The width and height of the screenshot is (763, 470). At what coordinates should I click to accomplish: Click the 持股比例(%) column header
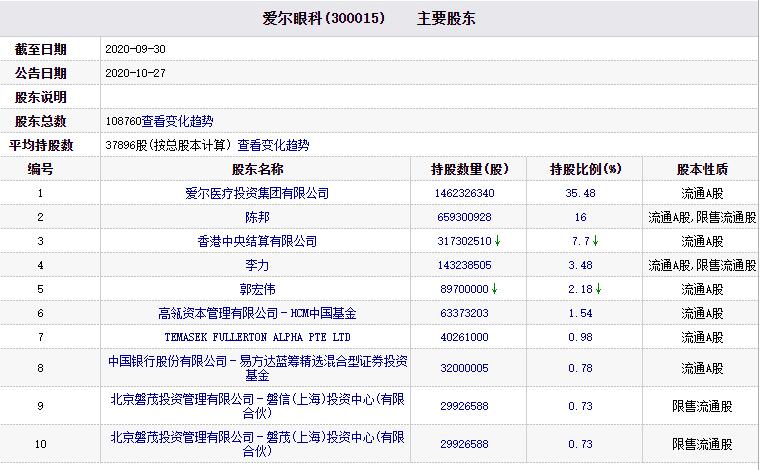[585, 169]
